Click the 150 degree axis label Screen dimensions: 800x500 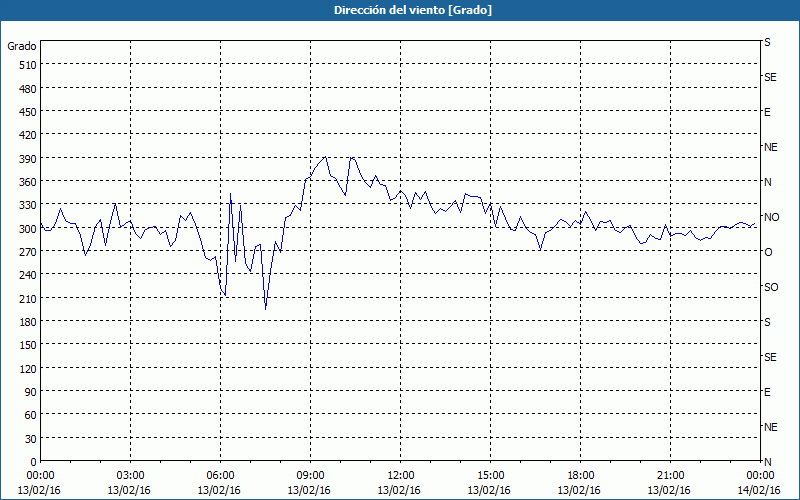(x=29, y=345)
